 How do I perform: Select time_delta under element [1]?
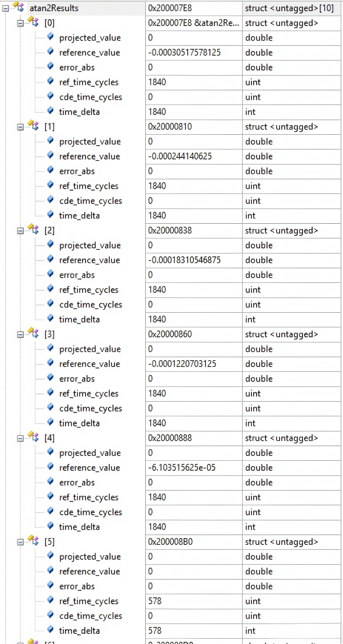click(79, 216)
